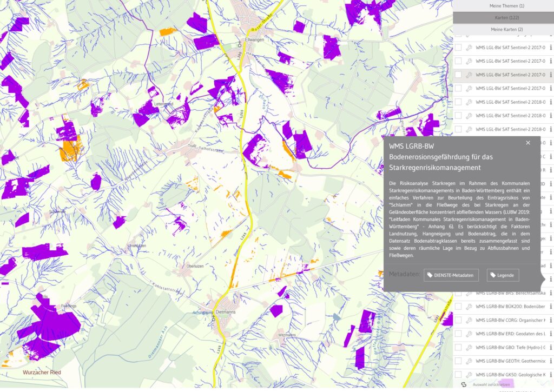This screenshot has height=392, width=554.
Task: View info for GBO Tiefe layer
Action: [551, 347]
